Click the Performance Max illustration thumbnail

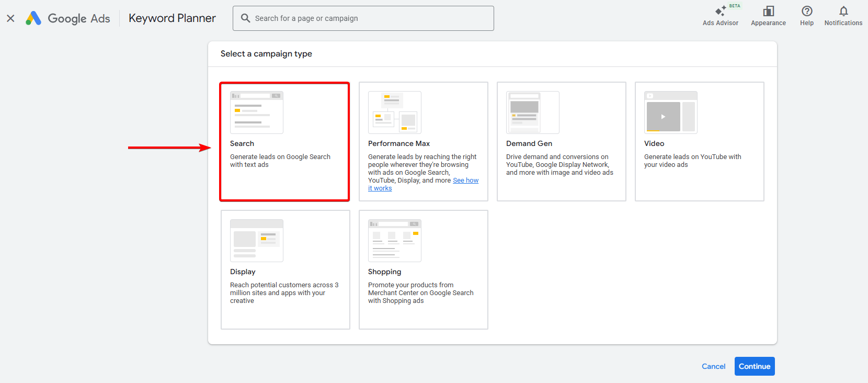[395, 112]
